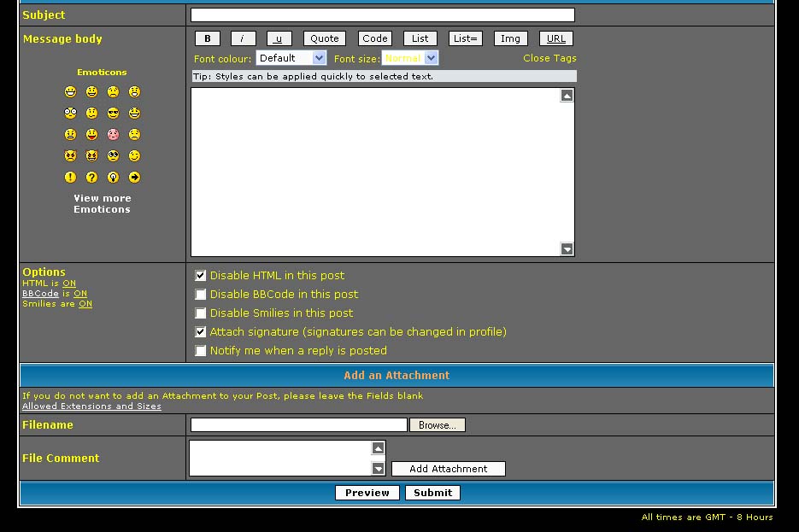Click the tip text help line
The width and height of the screenshot is (799, 532).
(x=385, y=76)
